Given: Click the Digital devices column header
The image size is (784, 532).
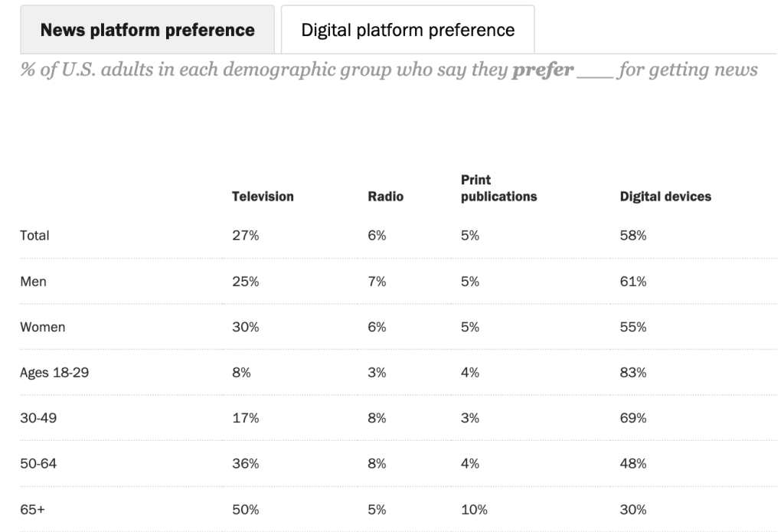Looking at the screenshot, I should 665,197.
